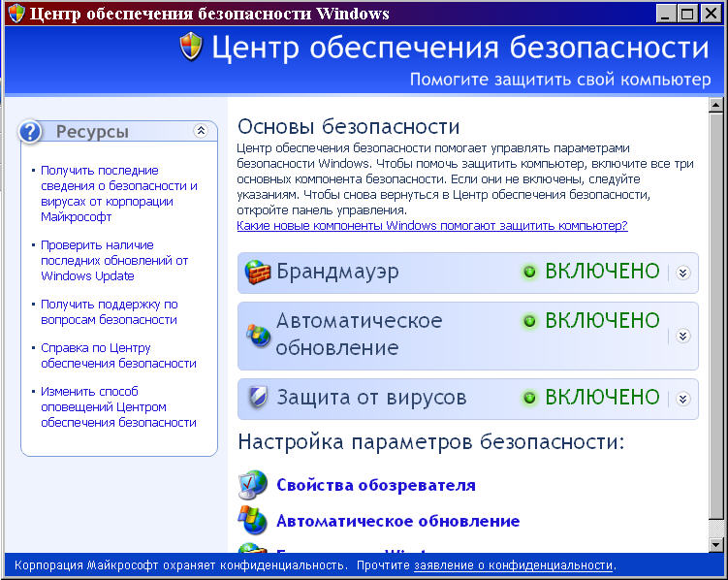The width and height of the screenshot is (728, 580).
Task: Click the Ресурсы question mark help icon
Action: tap(31, 132)
